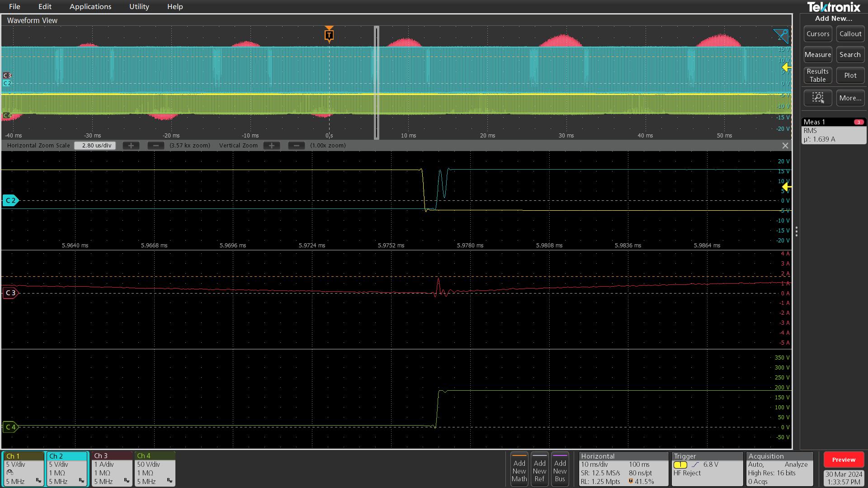Open the Meas 1 RMS badge
868x488 pixels.
point(834,131)
